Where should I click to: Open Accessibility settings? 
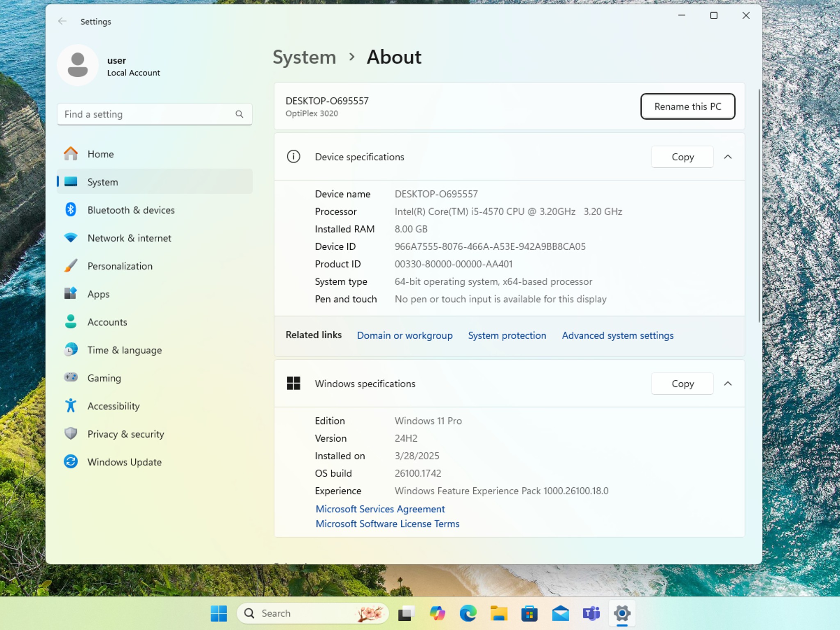coord(154,406)
